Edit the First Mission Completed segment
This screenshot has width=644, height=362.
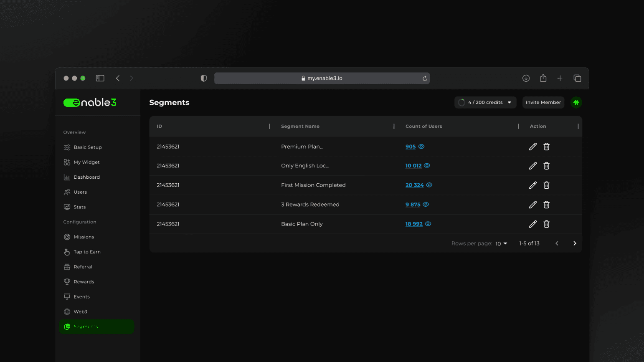pos(533,185)
